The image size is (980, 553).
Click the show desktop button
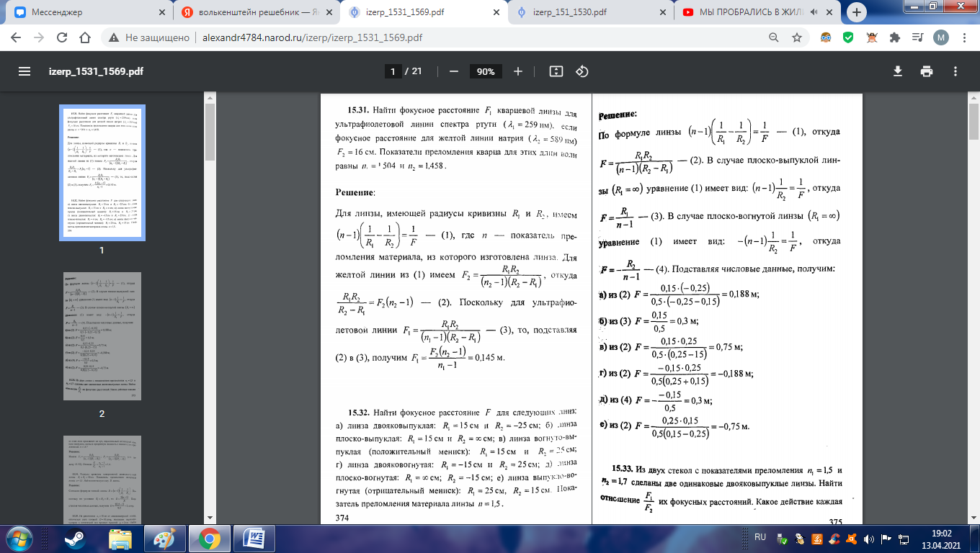(975, 539)
